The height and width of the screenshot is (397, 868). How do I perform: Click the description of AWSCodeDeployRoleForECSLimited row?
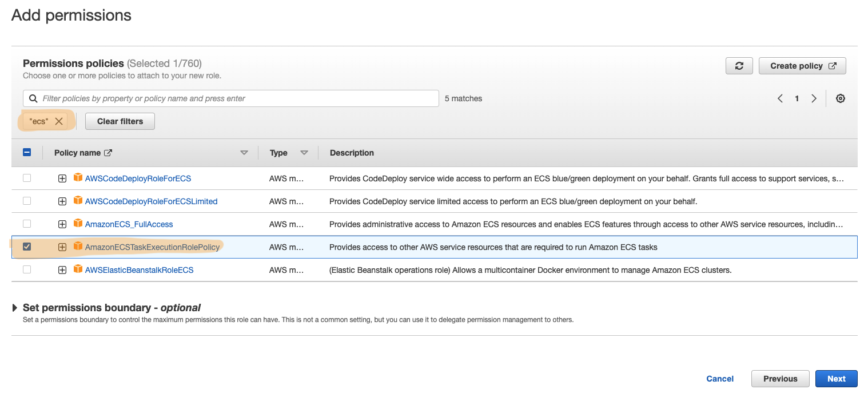[513, 201]
